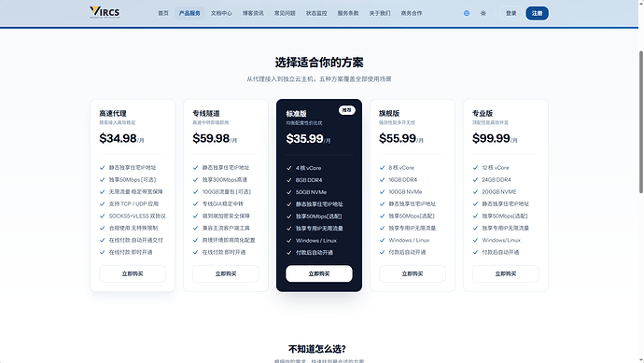644x363 pixels.
Task: Click the 24GB DDR4 feature
Action: click(497, 179)
